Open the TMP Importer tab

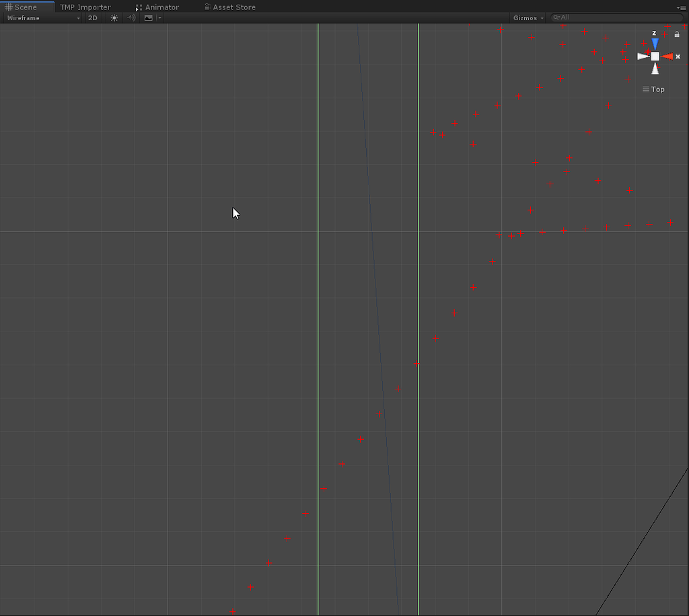tap(85, 7)
